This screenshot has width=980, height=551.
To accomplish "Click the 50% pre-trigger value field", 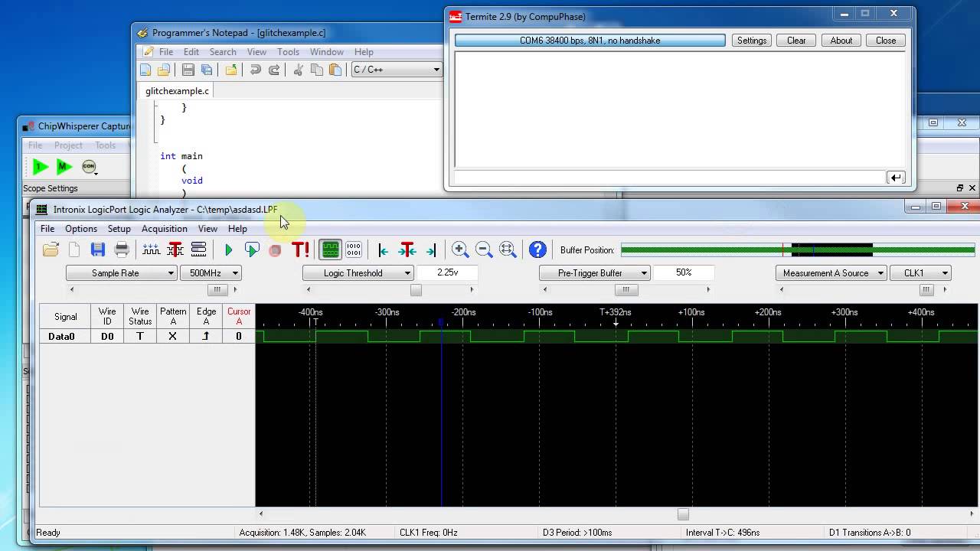I will 684,272.
